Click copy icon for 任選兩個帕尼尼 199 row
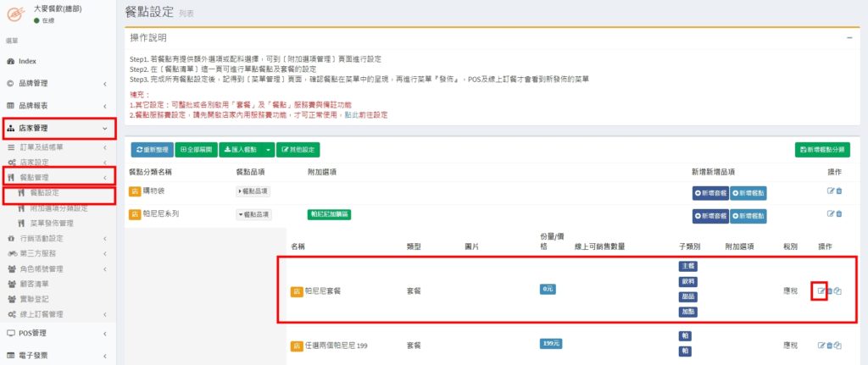 coord(838,345)
